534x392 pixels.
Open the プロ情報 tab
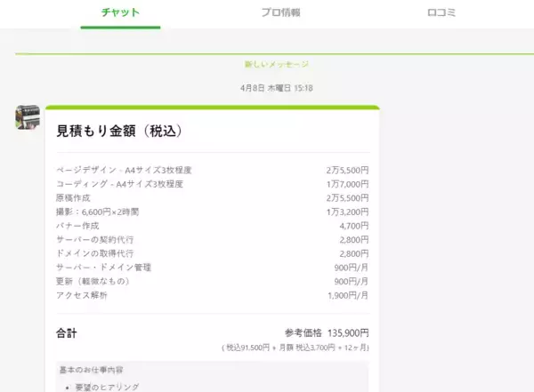[280, 12]
